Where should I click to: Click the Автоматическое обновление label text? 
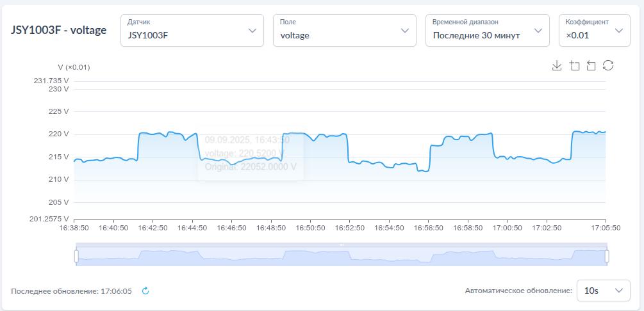(518, 291)
